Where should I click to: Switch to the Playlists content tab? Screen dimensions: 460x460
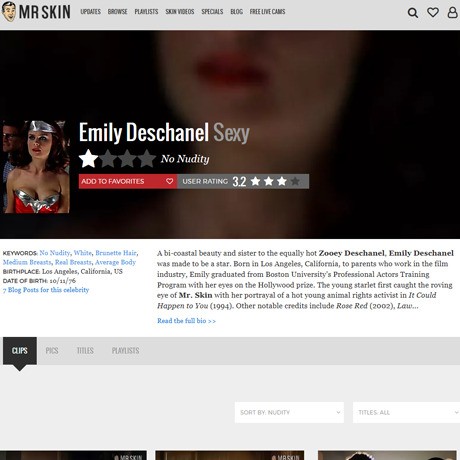pos(125,351)
